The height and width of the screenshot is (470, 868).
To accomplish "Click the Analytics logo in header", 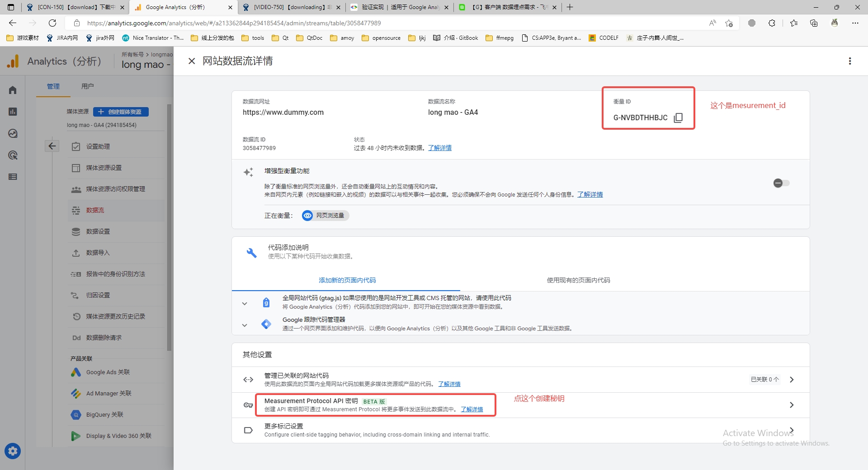I will [13, 61].
